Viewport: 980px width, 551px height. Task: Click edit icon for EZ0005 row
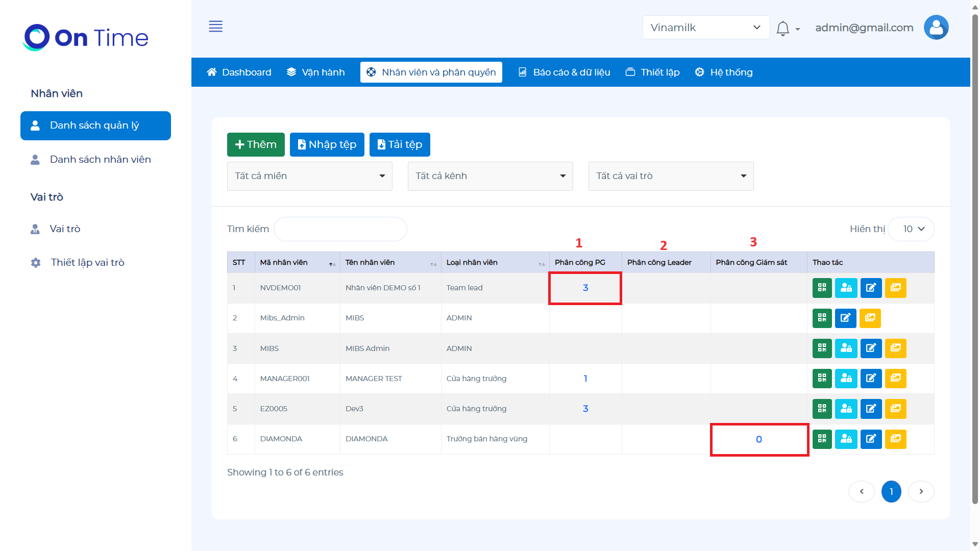[x=871, y=409]
